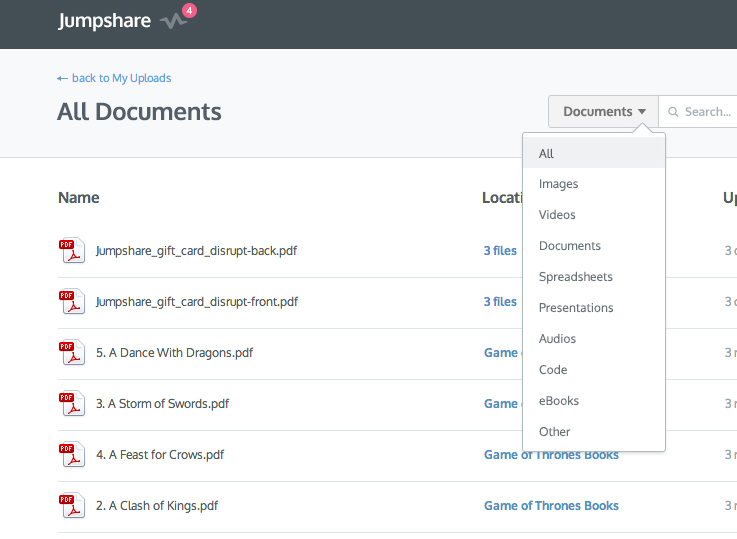
Task: Click the Name column header
Action: 79,198
